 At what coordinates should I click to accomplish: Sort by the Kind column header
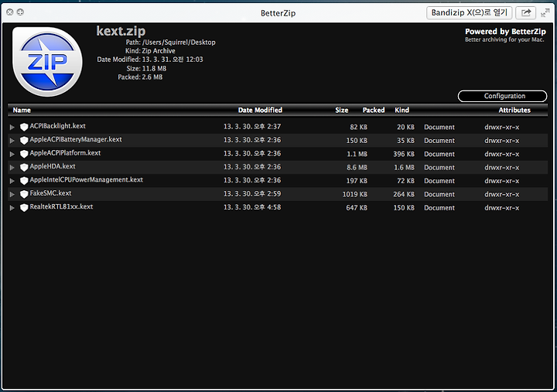[402, 110]
